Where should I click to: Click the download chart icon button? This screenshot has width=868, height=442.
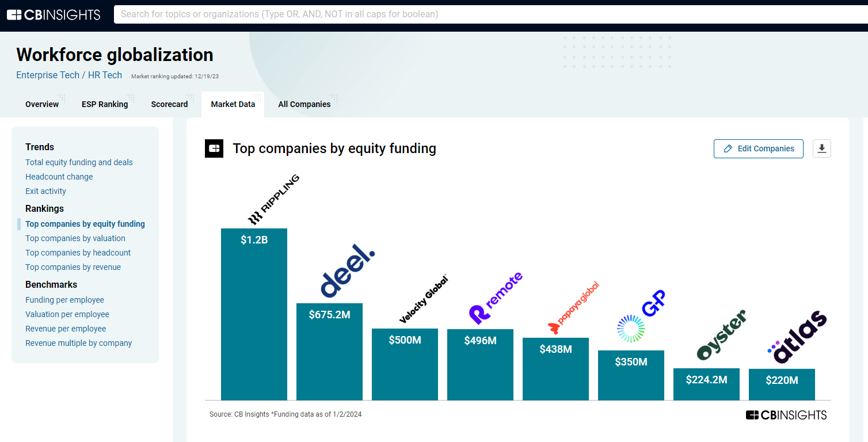822,148
